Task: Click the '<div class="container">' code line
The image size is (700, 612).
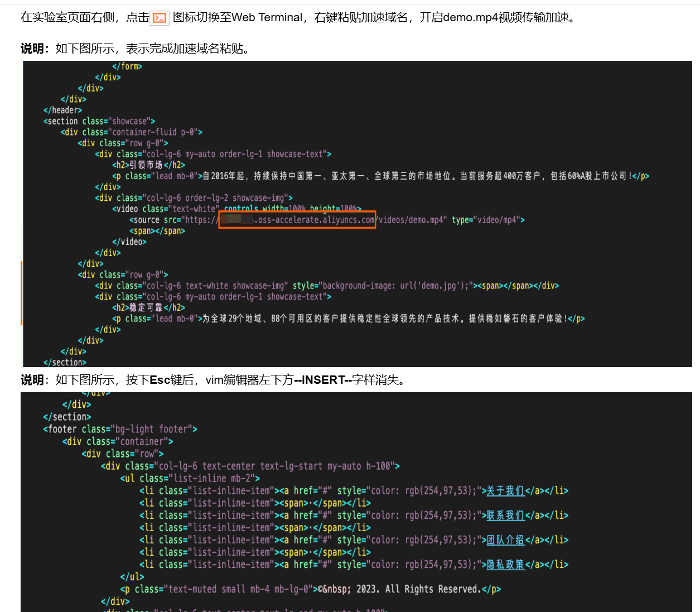Action: click(118, 441)
